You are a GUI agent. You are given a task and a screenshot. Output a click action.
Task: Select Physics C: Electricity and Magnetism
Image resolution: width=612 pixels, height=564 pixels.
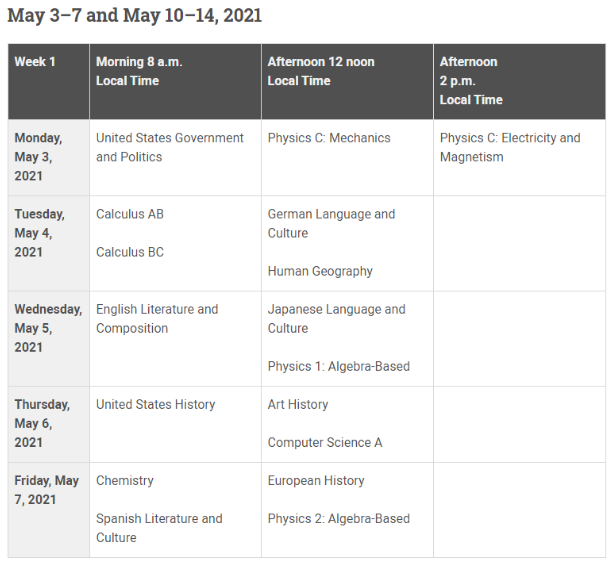[x=510, y=147]
